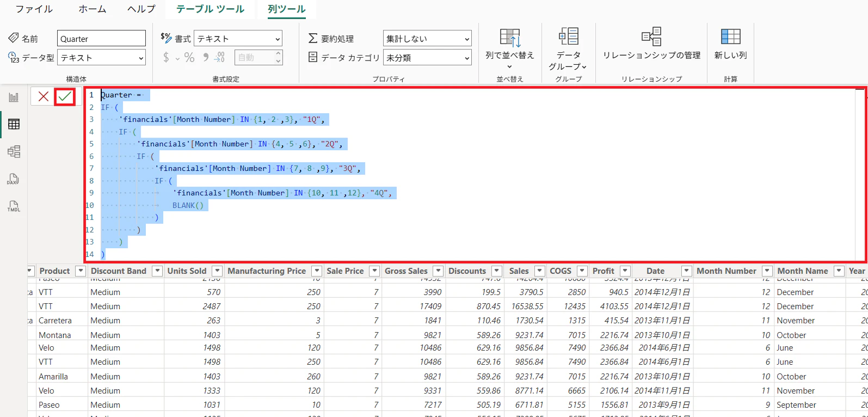Select the Month Number column header

pyautogui.click(x=727, y=271)
